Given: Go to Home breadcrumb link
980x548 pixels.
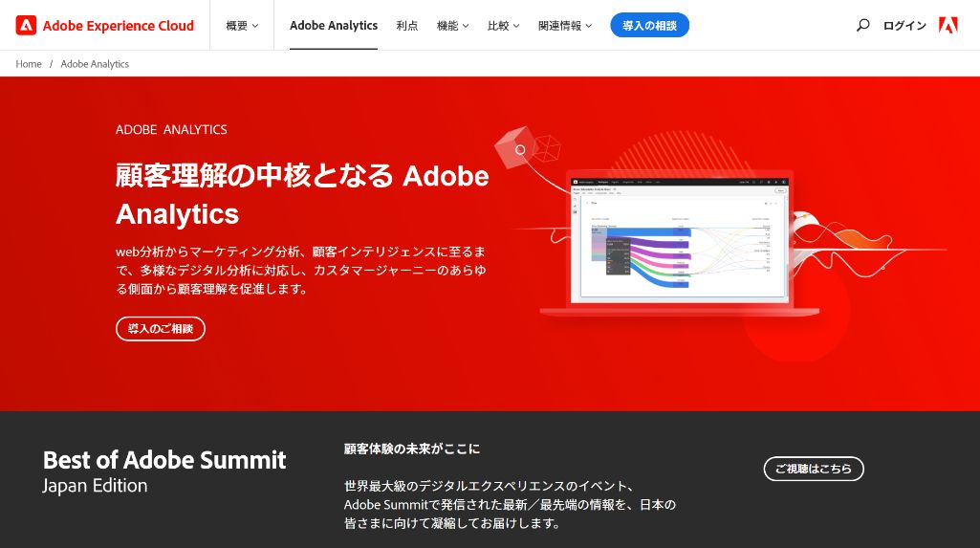Looking at the screenshot, I should (x=29, y=64).
